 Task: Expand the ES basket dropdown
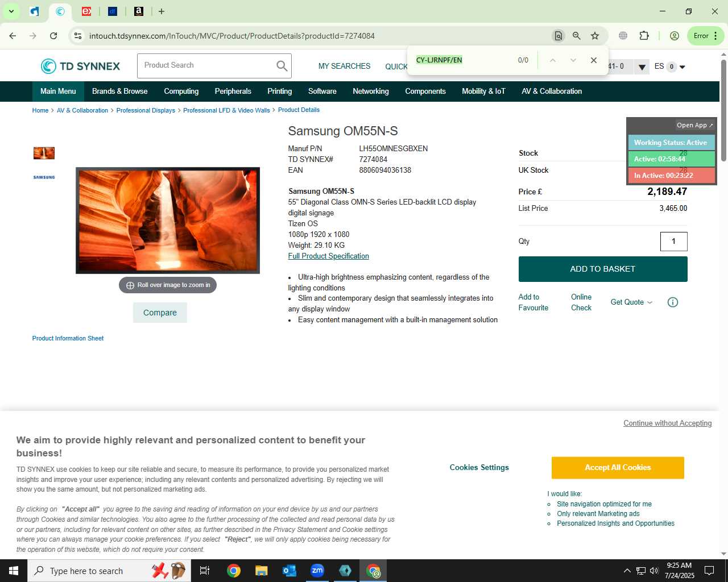[682, 67]
